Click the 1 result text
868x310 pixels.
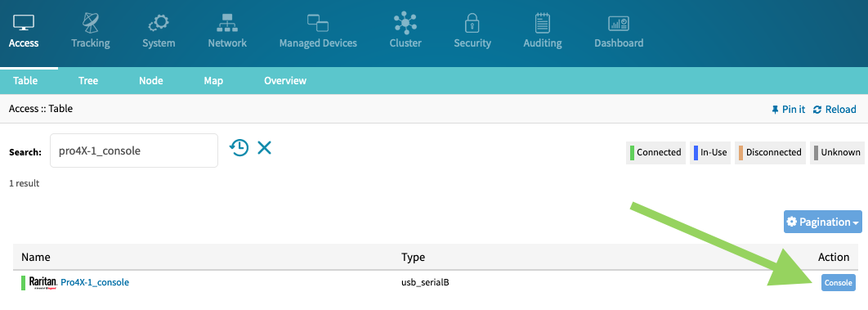click(x=24, y=182)
